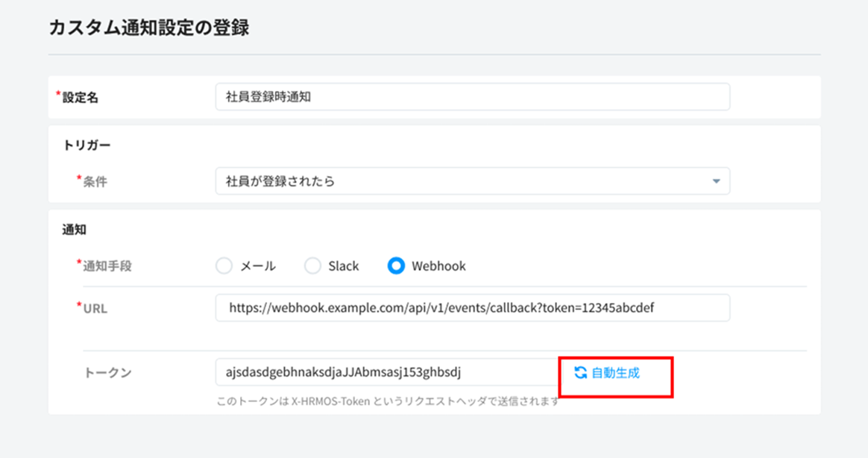Click the 通知手段 label
Screen dimensions: 868x458
[107, 266]
